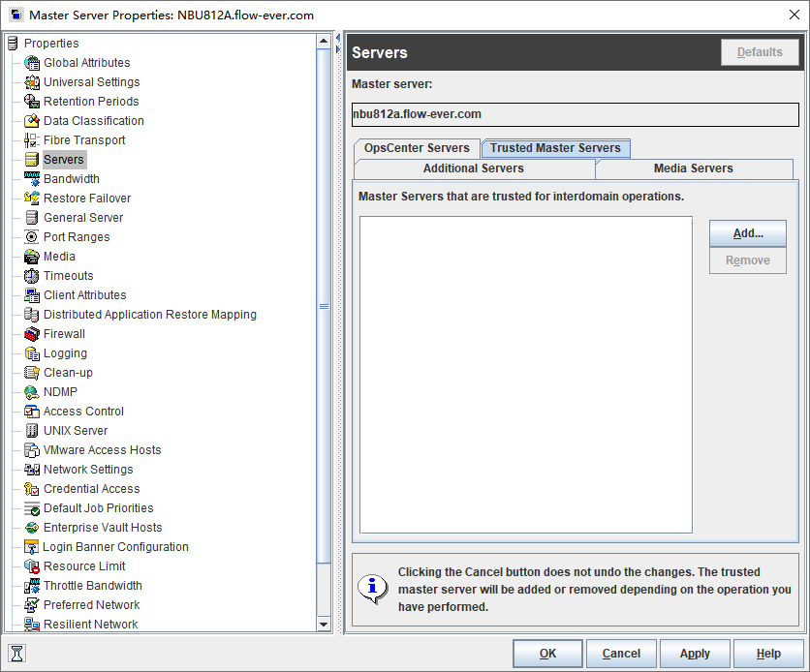Screen dimensions: 810x672
Task: Click the Master server name field
Action: click(x=575, y=114)
